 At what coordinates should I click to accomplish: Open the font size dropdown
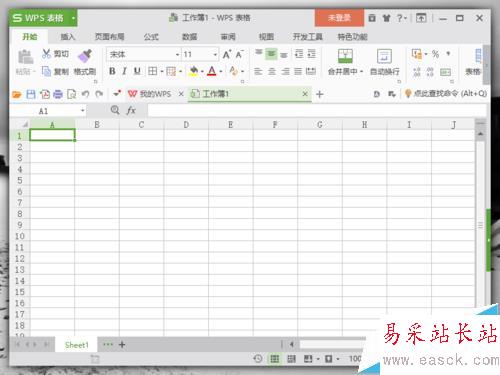(x=215, y=54)
